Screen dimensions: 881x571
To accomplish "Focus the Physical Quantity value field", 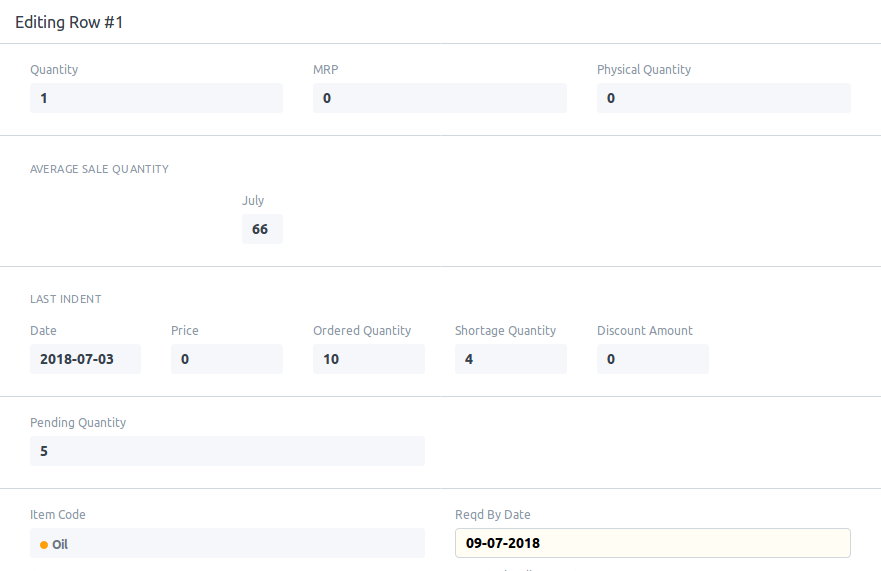I will coord(723,98).
